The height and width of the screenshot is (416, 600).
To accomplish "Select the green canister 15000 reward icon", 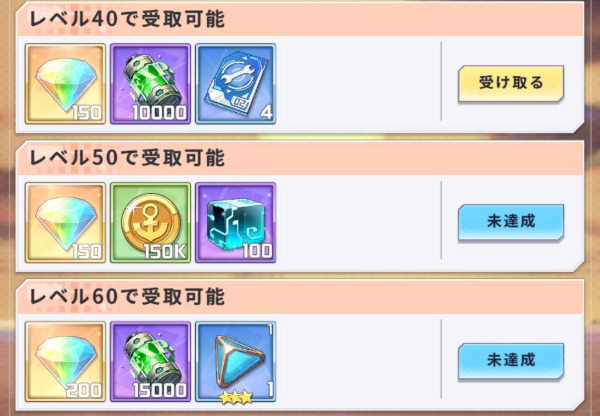I will [150, 362].
